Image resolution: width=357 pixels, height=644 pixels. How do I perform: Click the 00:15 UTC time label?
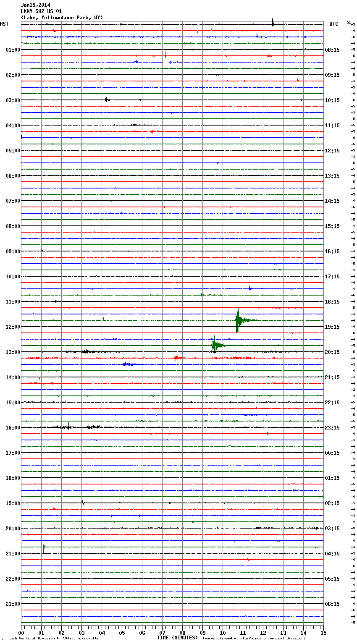click(x=332, y=453)
